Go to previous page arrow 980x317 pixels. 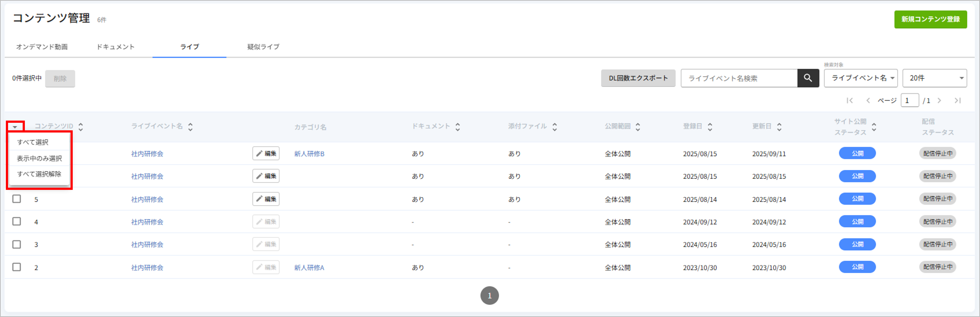[868, 101]
